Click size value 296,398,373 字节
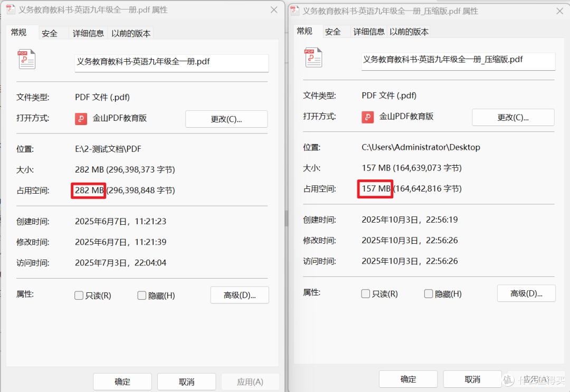Viewport: 570px width, 392px height. (140, 170)
